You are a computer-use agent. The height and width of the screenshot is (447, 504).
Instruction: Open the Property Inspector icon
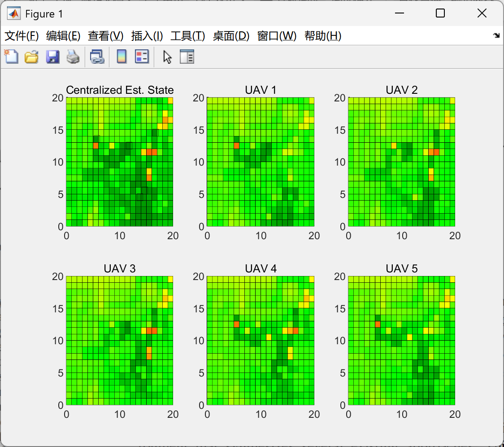[x=187, y=57]
